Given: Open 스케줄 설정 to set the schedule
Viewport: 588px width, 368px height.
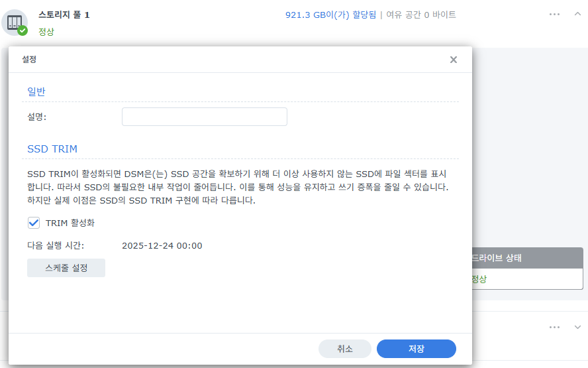Looking at the screenshot, I should coord(66,268).
